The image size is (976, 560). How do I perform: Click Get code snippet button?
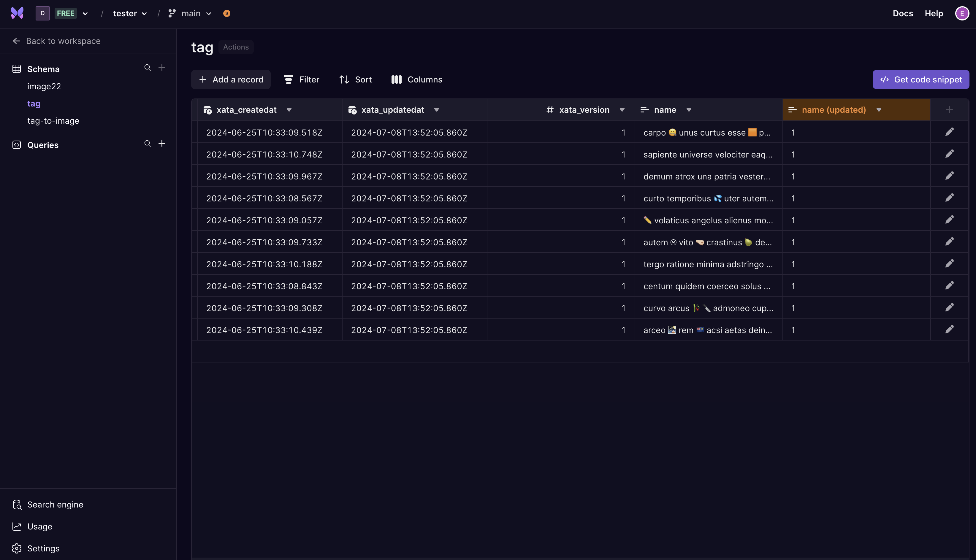tap(920, 79)
